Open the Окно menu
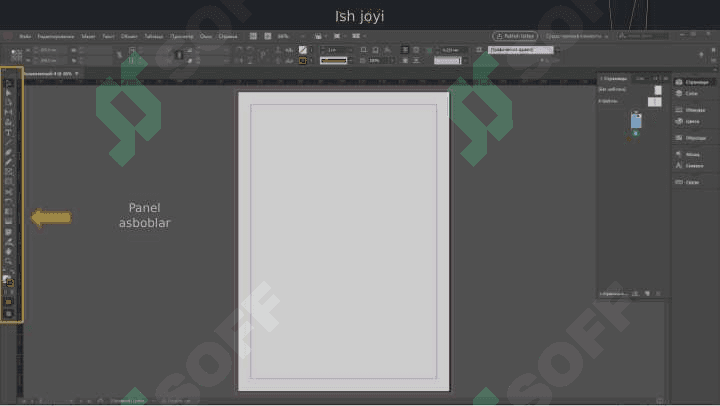Image resolution: width=720 pixels, height=406 pixels. pos(205,36)
